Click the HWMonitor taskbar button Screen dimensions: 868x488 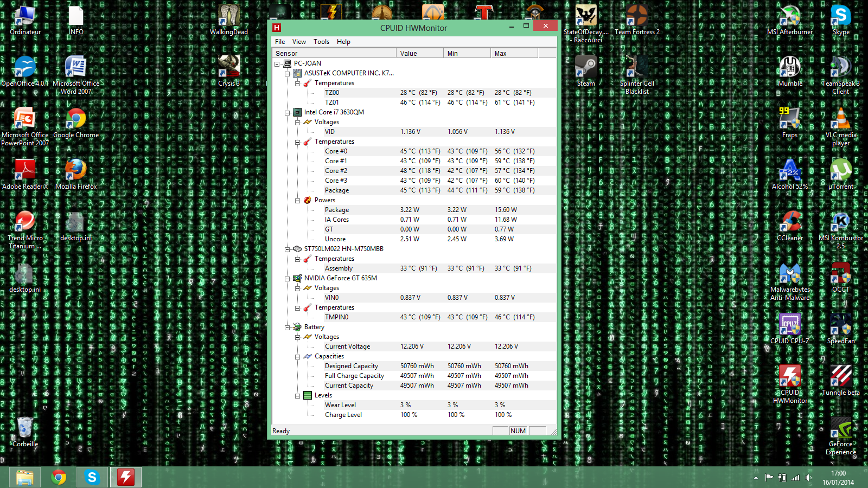(x=126, y=477)
